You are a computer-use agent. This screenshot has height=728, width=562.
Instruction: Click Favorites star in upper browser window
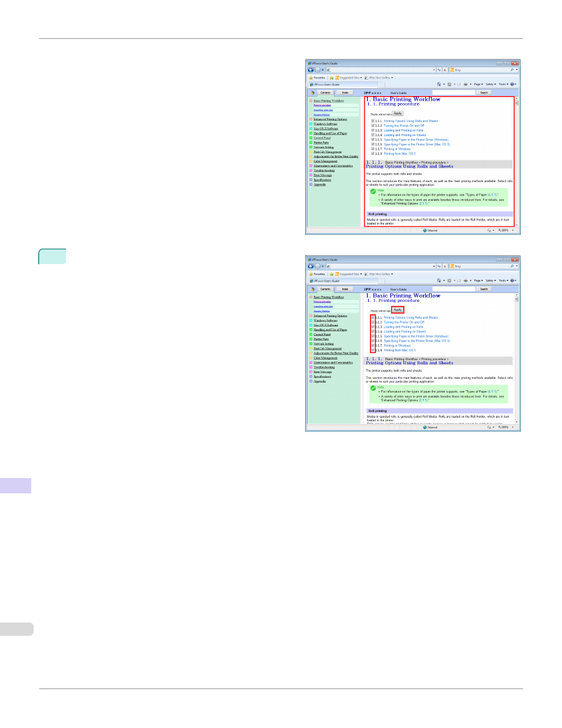311,78
